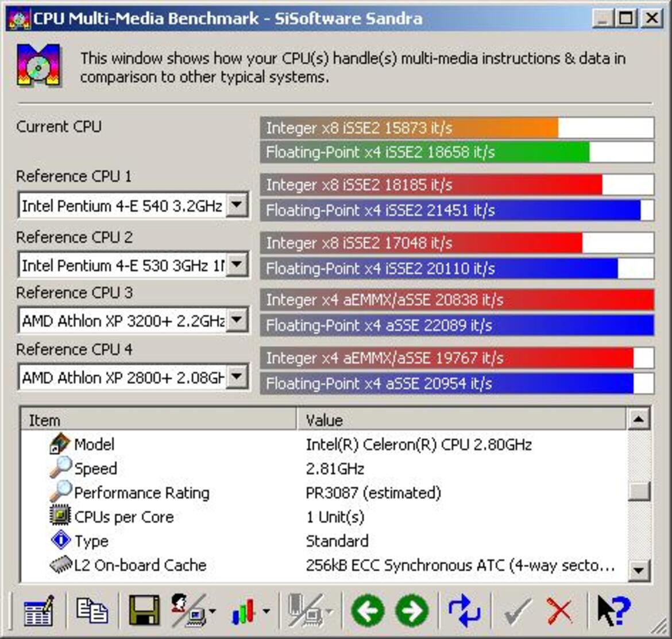672x639 pixels.
Task: Select the Performance Rating row label
Action: coord(142,493)
